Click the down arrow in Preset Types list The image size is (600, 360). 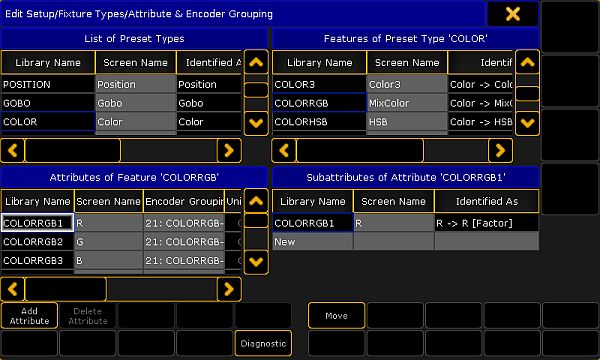[x=256, y=123]
